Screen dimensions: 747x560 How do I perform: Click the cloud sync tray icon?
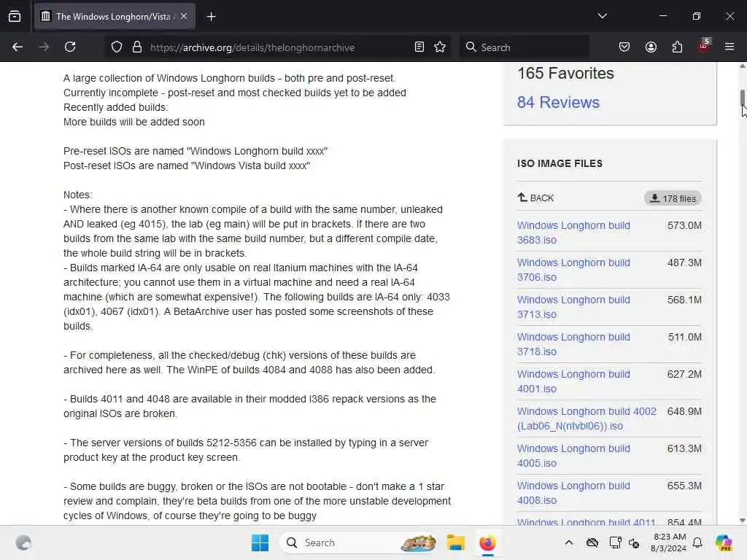592,542
